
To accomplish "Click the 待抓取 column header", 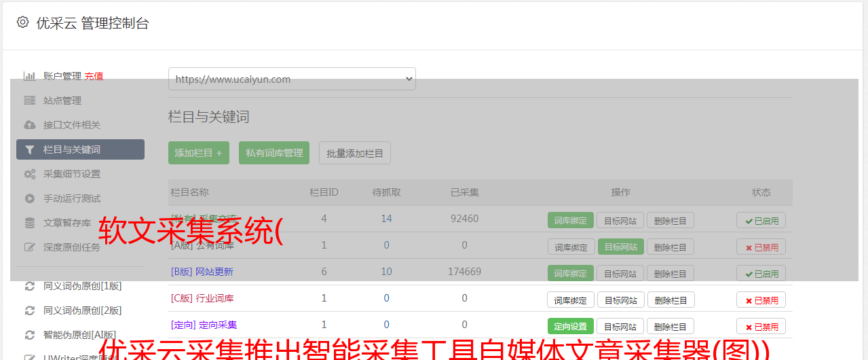I will [x=386, y=192].
